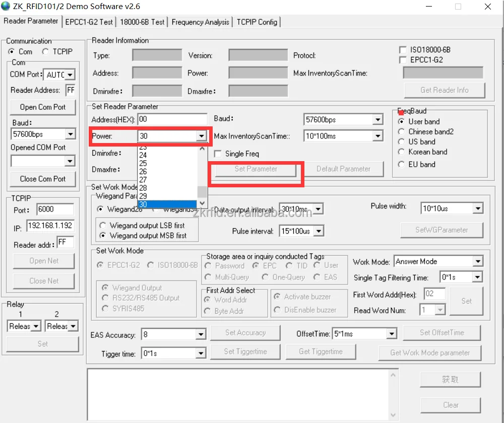This screenshot has width=504, height=423.
Task: Open the OffsetTime 5*1ms dropdown
Action: pos(392,334)
